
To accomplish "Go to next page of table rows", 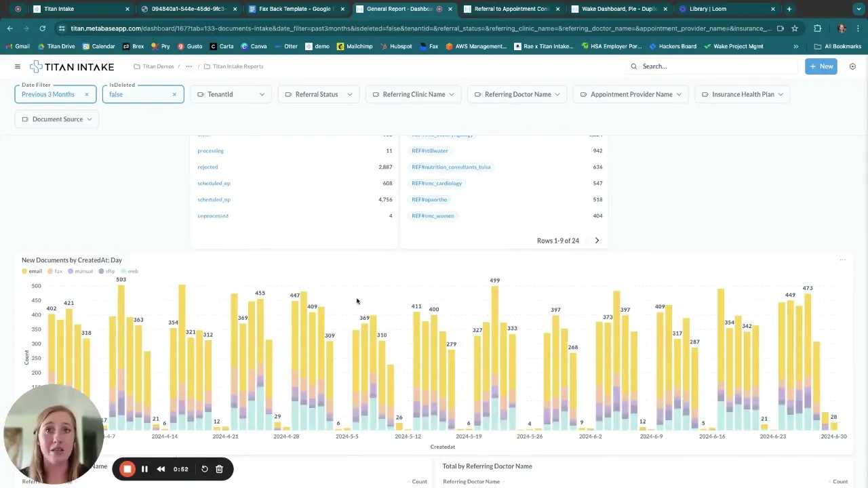I will click(597, 241).
